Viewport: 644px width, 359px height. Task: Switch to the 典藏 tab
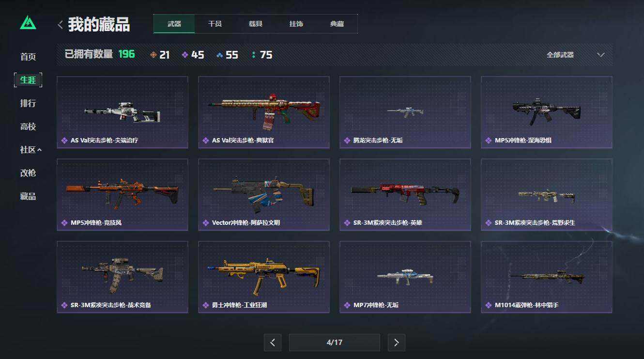337,24
